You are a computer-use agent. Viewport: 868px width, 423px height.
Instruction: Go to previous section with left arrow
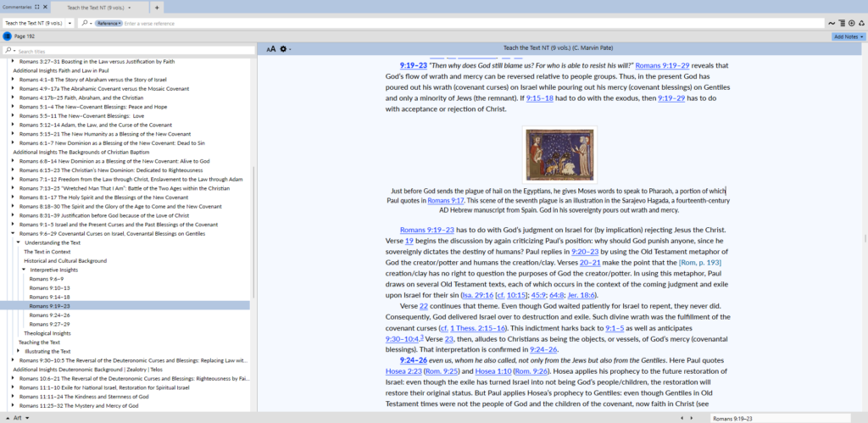point(682,417)
